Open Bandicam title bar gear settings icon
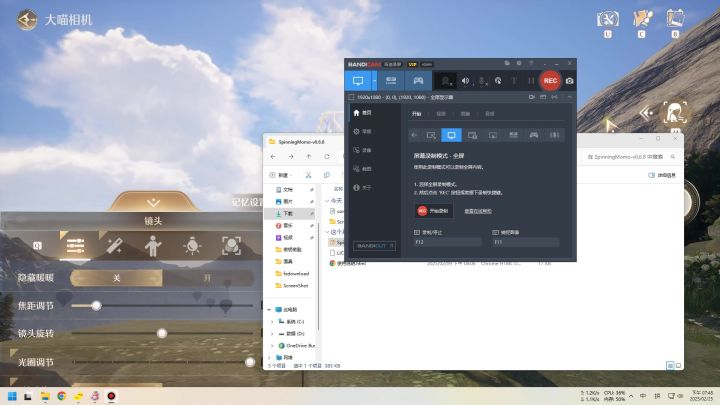Screen dimensions: 720x405 pyautogui.click(x=519, y=63)
